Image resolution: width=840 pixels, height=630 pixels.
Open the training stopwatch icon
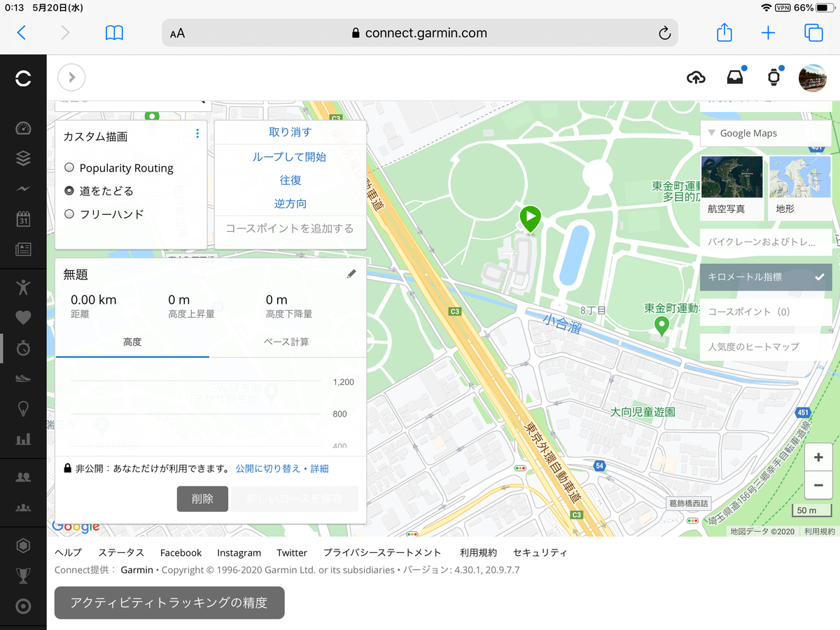(23, 347)
